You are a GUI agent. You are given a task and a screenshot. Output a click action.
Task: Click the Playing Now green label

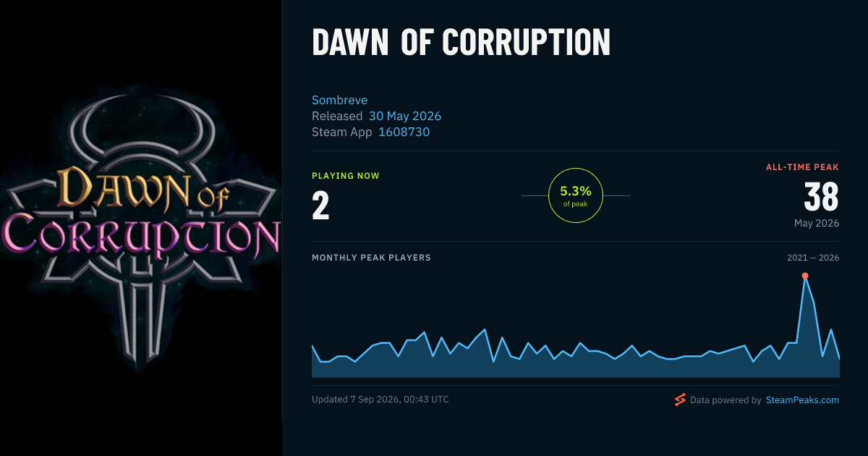[x=346, y=176]
